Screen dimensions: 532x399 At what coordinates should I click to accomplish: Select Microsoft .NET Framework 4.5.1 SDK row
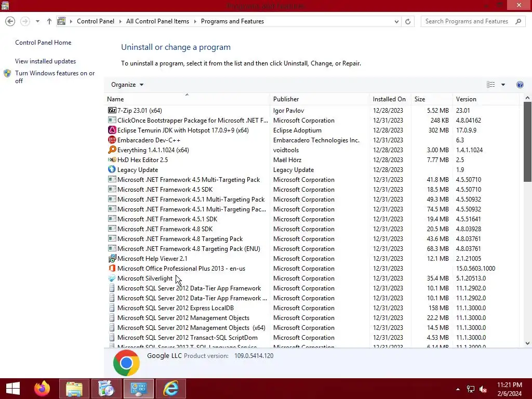[x=312, y=219]
